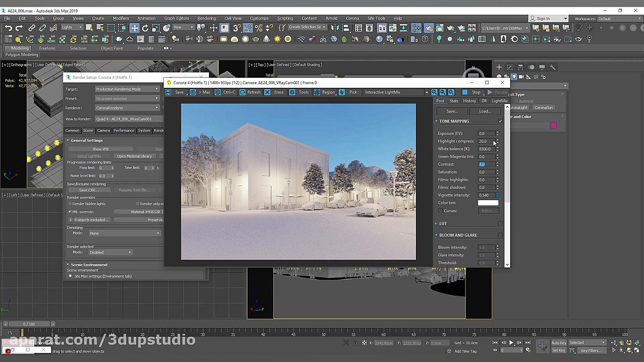Enable the Bloom and Glare checkbox
This screenshot has width=644, height=362.
click(500, 235)
